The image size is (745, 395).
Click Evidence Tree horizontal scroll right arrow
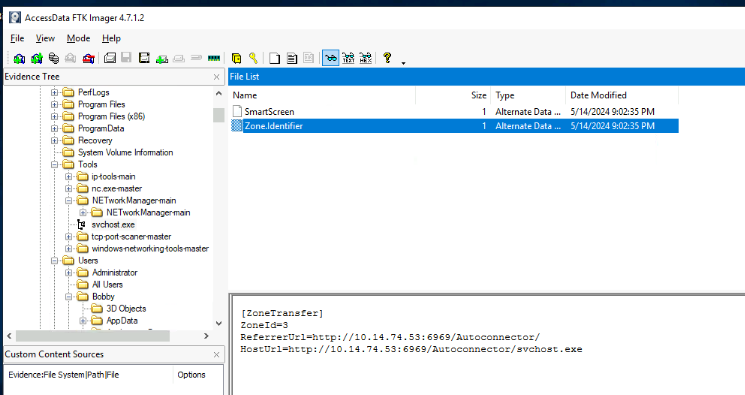[x=206, y=336]
